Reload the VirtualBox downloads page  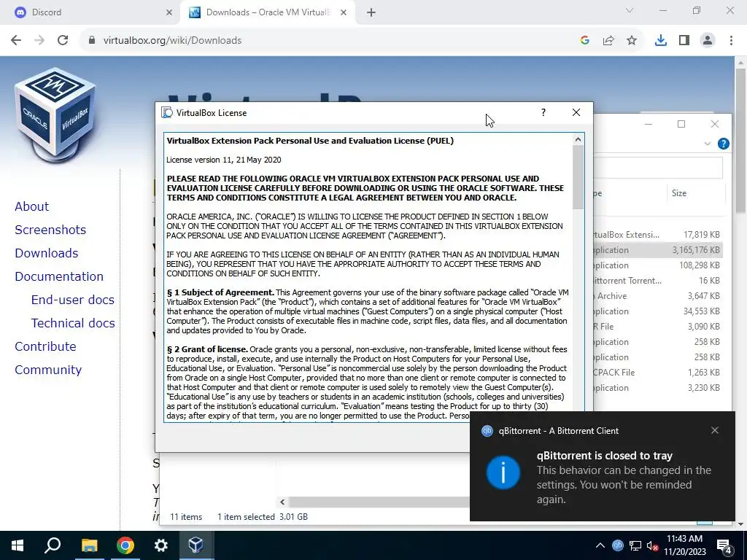tap(63, 41)
